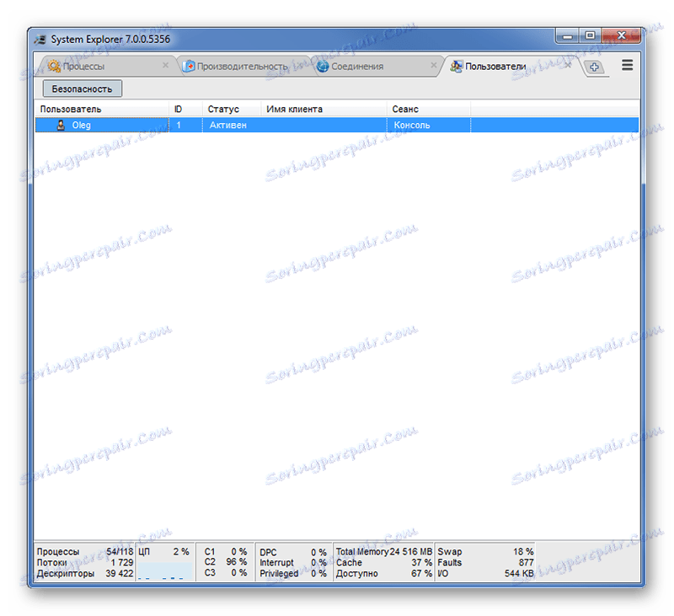Click the Privileged status entry
The height and width of the screenshot is (616, 674).
pos(292,573)
